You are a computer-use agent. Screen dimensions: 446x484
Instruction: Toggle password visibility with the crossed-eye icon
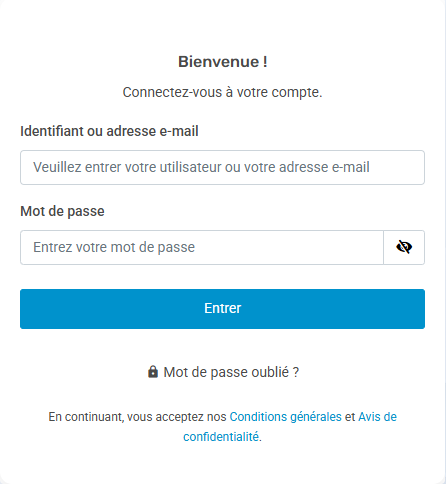point(404,247)
